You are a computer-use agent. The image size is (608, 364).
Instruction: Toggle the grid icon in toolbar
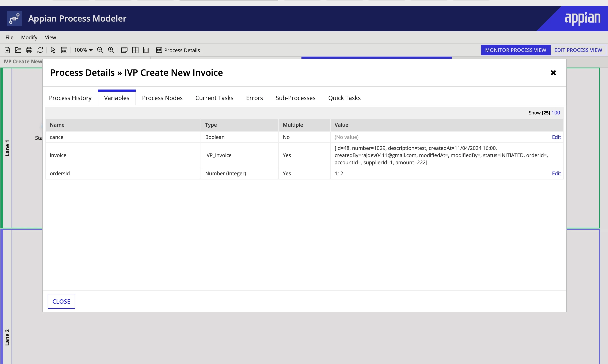click(135, 50)
